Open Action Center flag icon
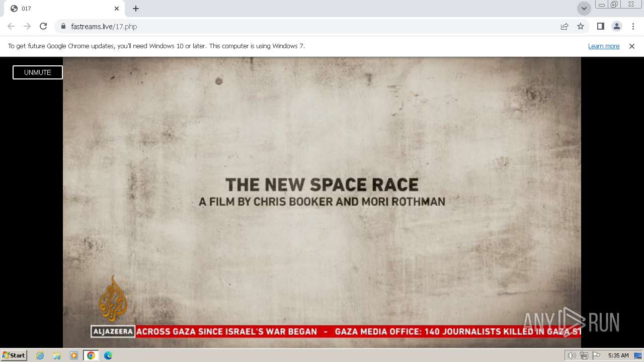Viewport: 644px width, 362px height. point(596,355)
